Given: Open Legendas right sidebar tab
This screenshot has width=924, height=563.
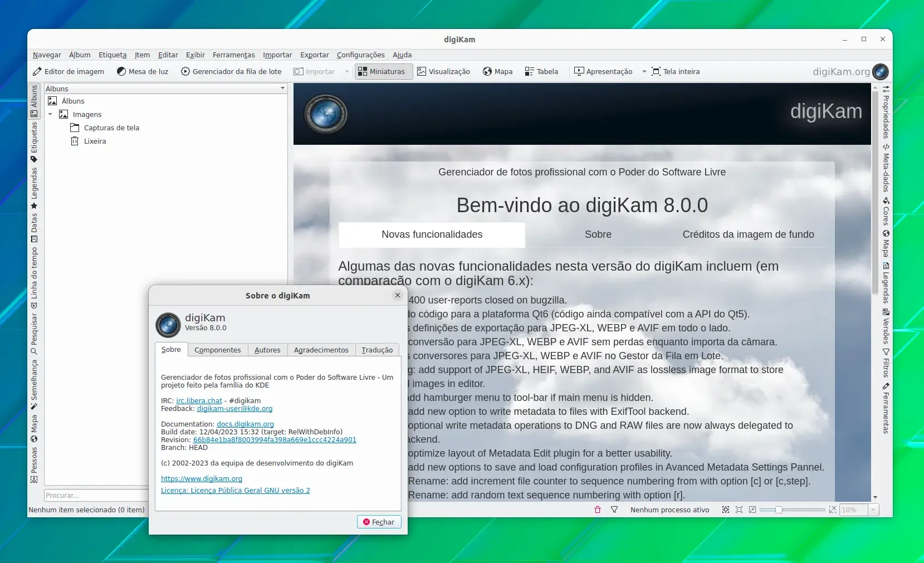Looking at the screenshot, I should [886, 283].
